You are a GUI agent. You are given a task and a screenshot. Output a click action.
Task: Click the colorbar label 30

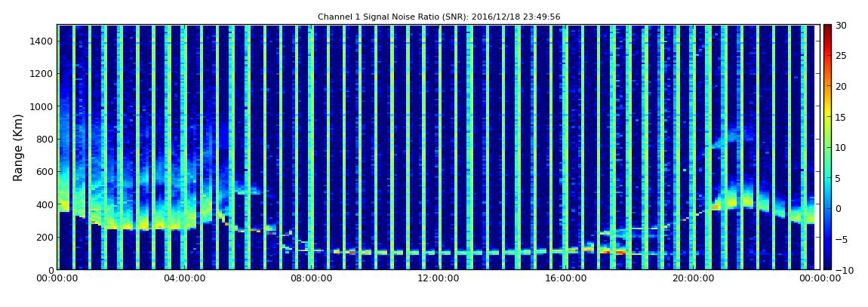[841, 25]
